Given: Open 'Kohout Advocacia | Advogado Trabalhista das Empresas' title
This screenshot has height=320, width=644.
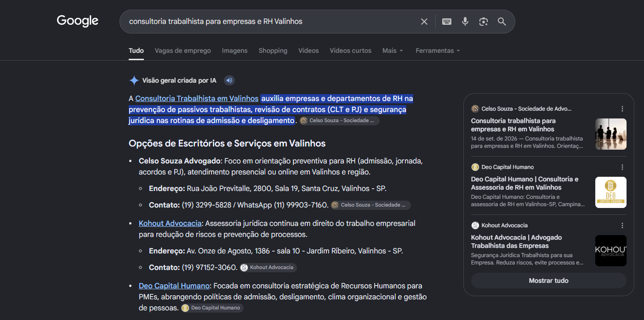Looking at the screenshot, I should [x=516, y=241].
